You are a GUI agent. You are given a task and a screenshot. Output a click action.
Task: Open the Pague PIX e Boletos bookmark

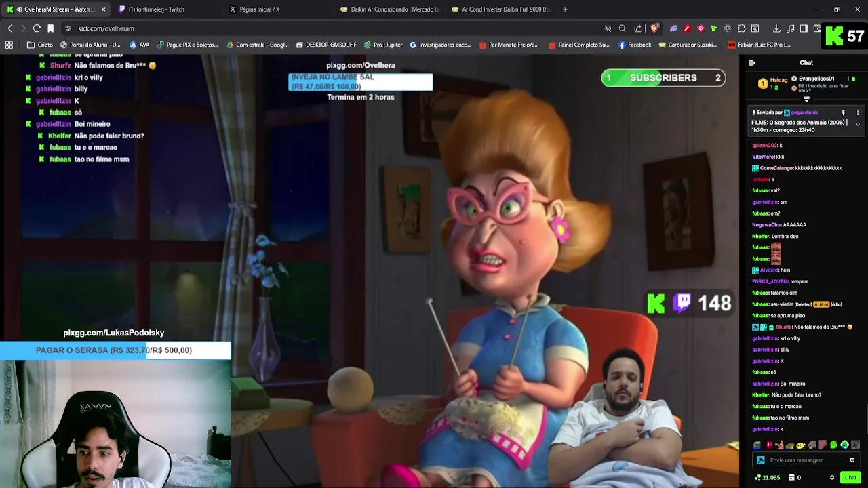click(188, 45)
